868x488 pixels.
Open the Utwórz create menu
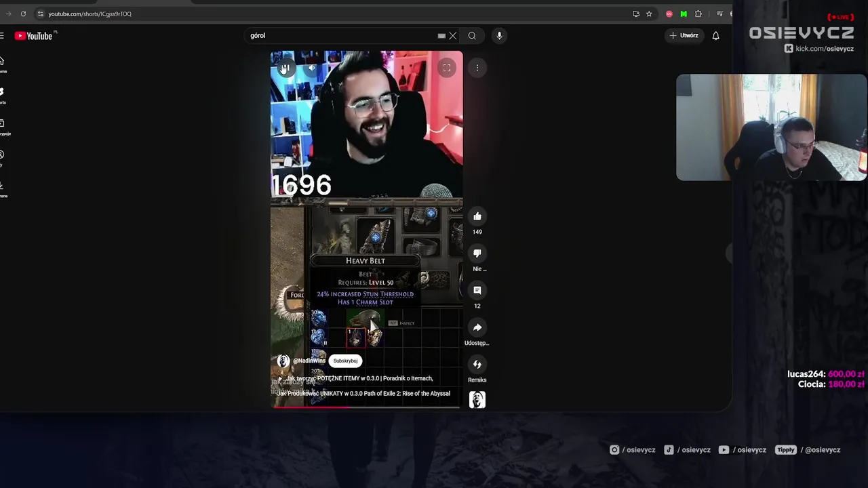tap(684, 35)
